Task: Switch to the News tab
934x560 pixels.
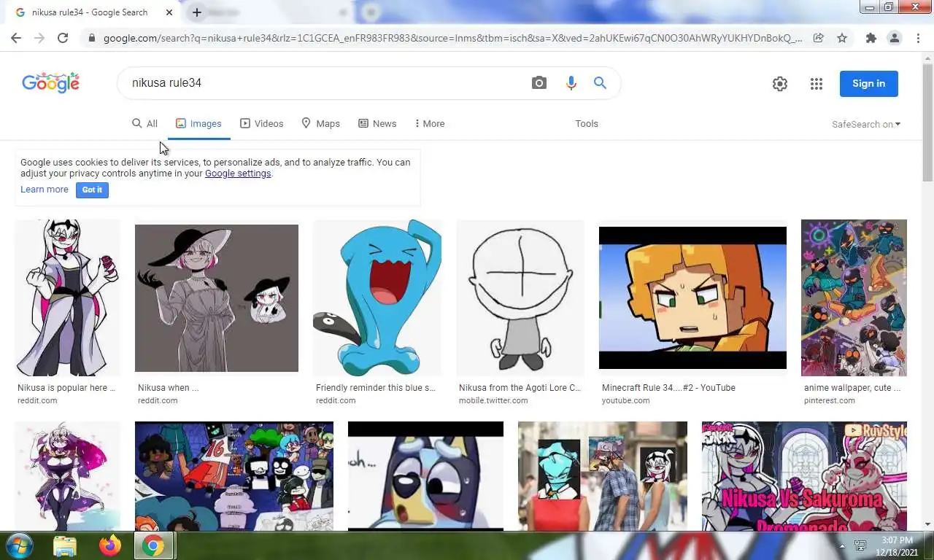Action: (x=377, y=123)
